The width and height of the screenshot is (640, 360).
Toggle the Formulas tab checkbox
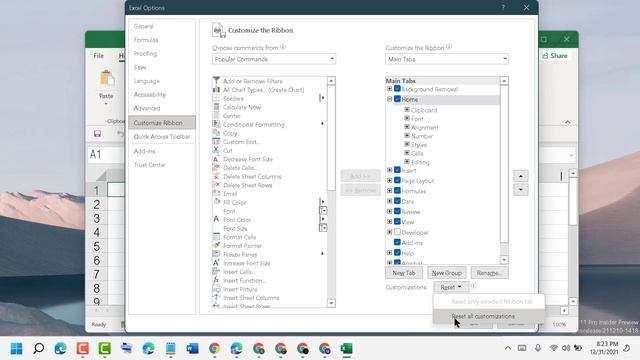397,191
